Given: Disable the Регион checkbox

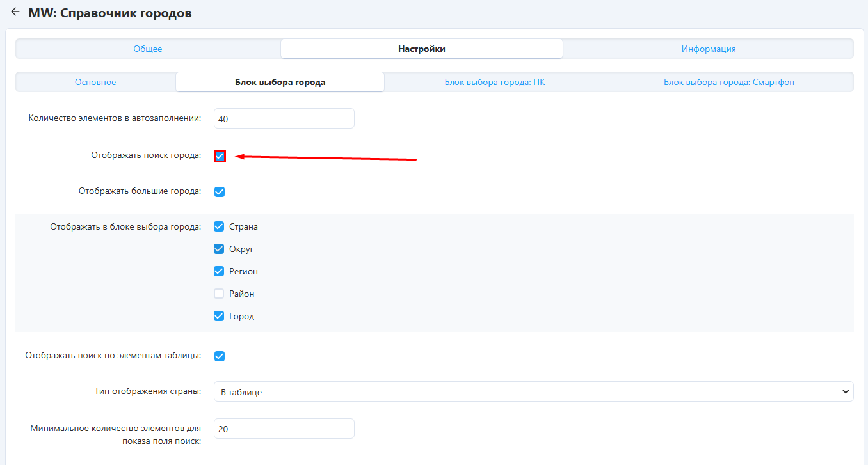Looking at the screenshot, I should tap(219, 271).
